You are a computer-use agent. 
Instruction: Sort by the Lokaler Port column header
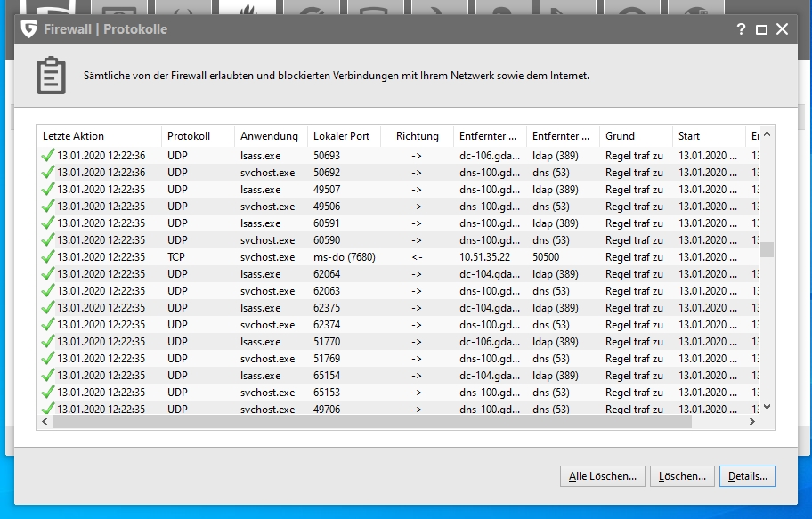point(342,136)
